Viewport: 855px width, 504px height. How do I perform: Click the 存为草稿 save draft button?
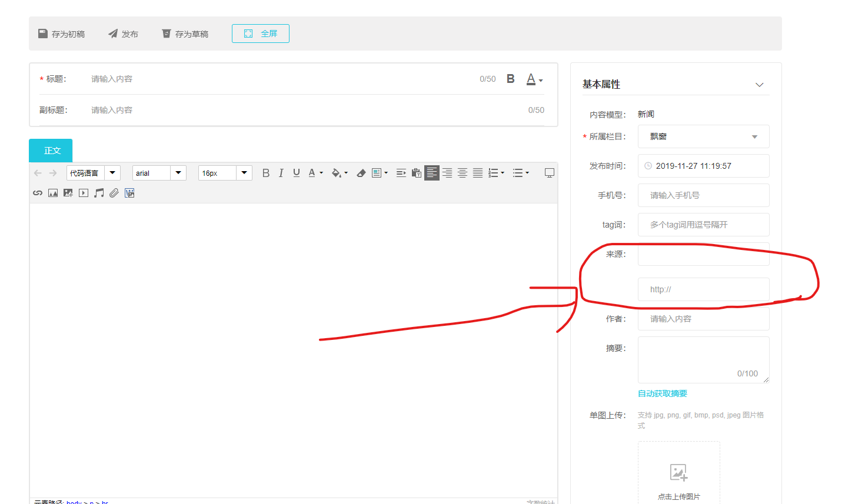(x=185, y=34)
